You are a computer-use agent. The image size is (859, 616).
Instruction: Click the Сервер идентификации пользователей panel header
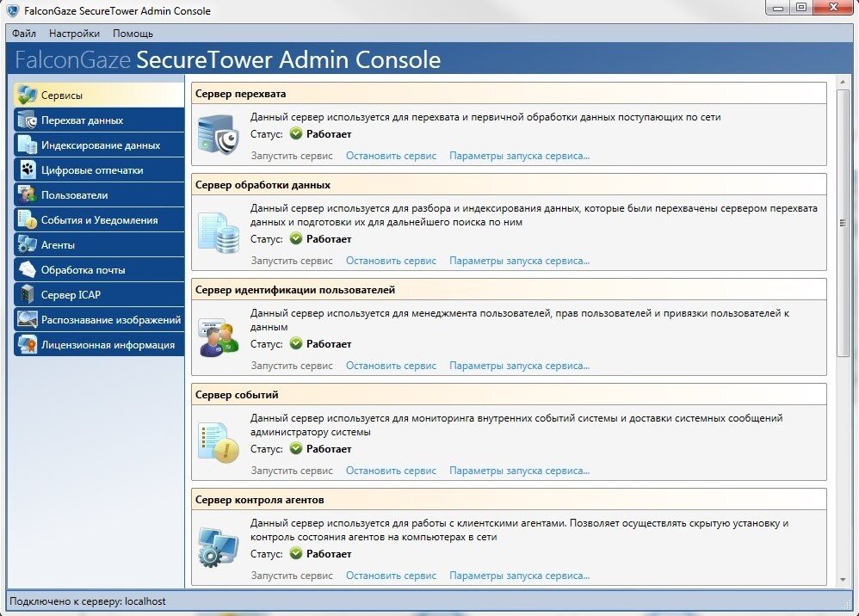coord(509,290)
